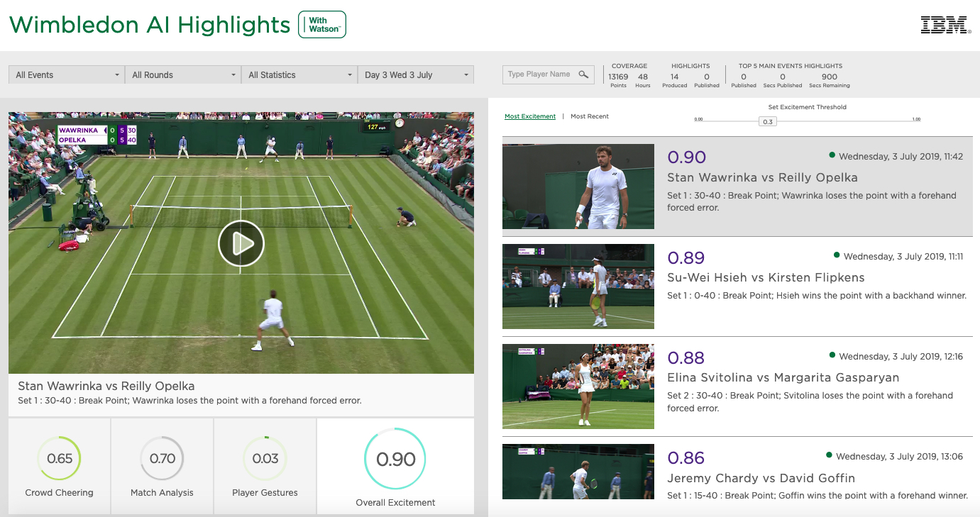This screenshot has width=980, height=517.
Task: Click the IBM logo
Action: pyautogui.click(x=945, y=25)
